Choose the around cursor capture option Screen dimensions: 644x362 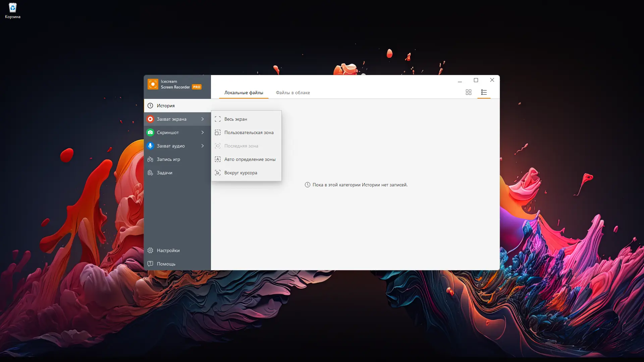(x=240, y=173)
